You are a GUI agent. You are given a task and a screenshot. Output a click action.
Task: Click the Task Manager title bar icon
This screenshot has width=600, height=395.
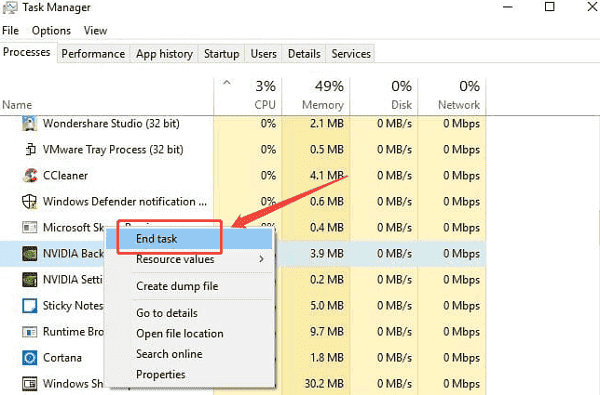click(x=10, y=7)
